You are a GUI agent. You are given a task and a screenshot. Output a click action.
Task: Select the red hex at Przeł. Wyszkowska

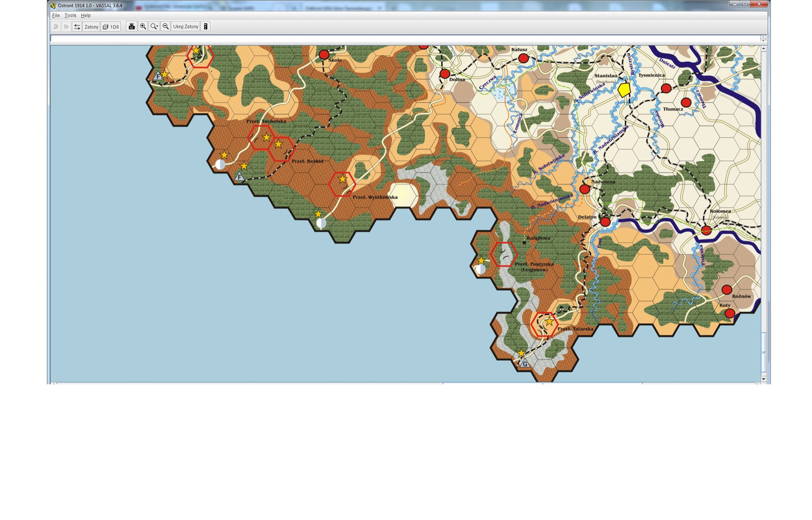(x=342, y=184)
